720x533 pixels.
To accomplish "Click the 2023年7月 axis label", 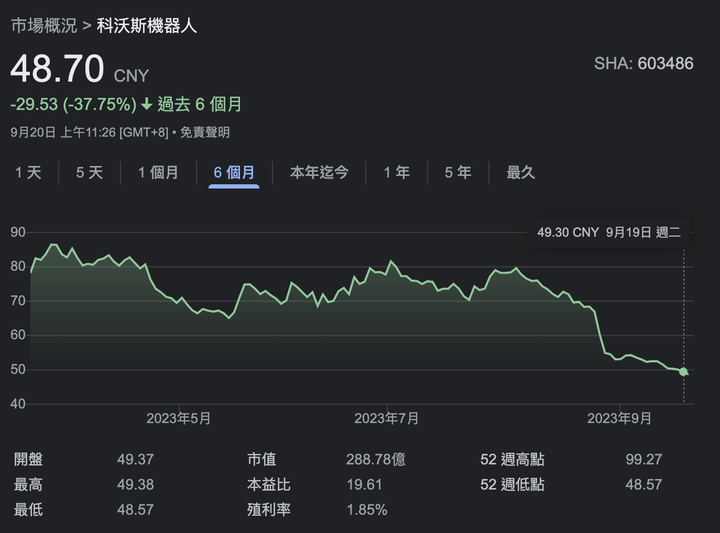I will [387, 418].
